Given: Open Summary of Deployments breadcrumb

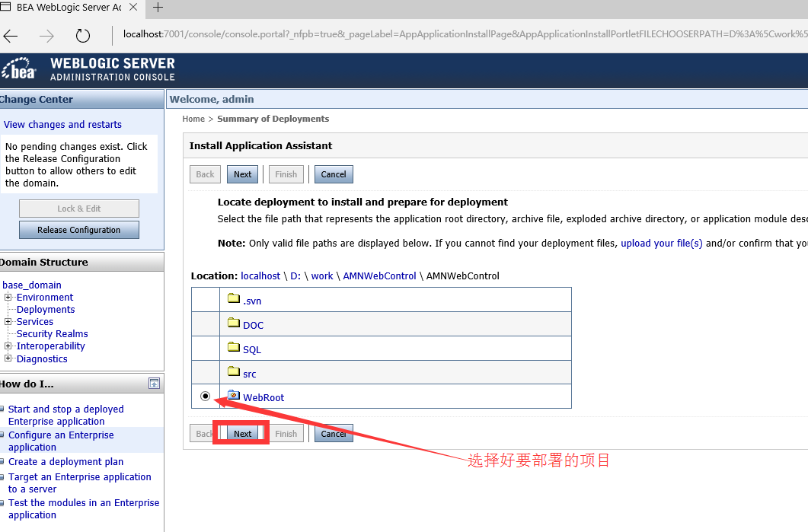Looking at the screenshot, I should tap(273, 119).
